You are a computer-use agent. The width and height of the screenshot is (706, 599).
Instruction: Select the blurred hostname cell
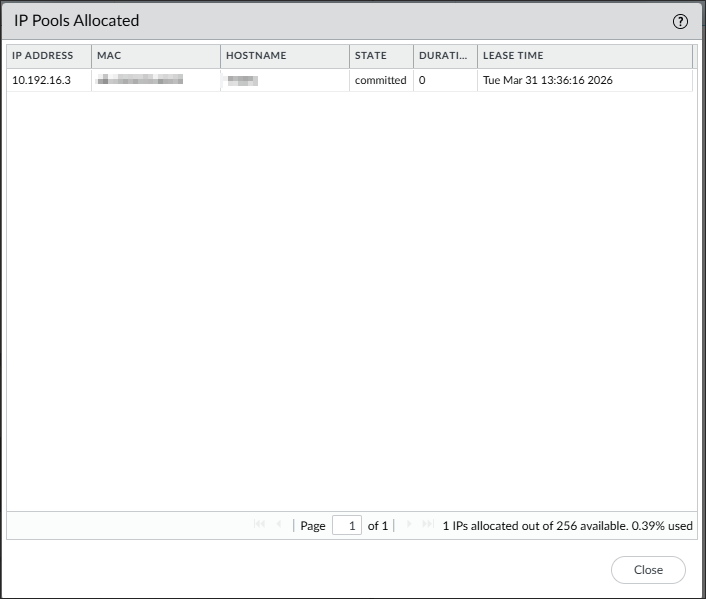[285, 80]
